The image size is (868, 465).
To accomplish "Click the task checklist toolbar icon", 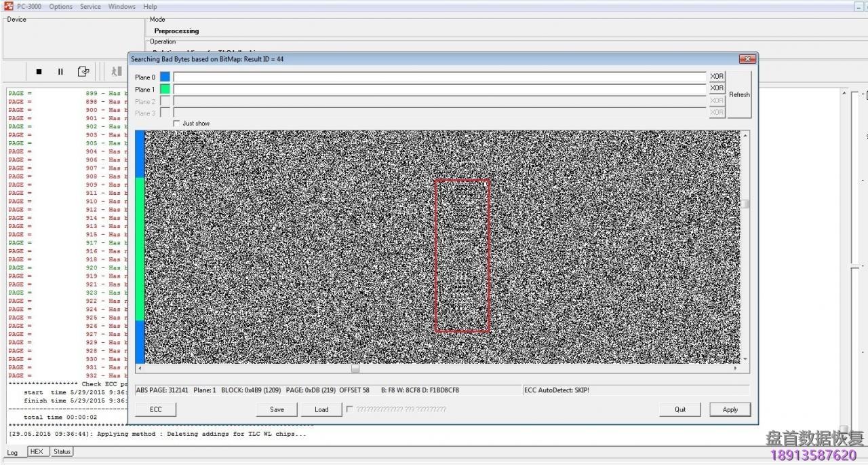I will [x=83, y=71].
